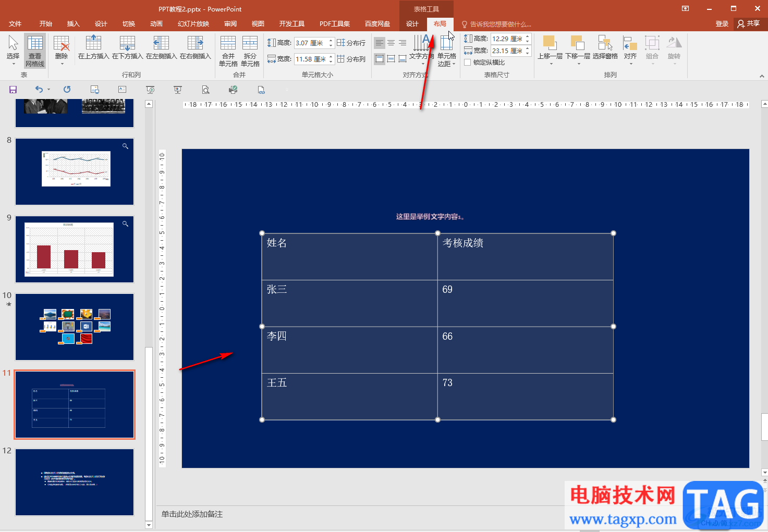Distribute columns evenly (分布列)
This screenshot has height=532, width=768.
351,59
